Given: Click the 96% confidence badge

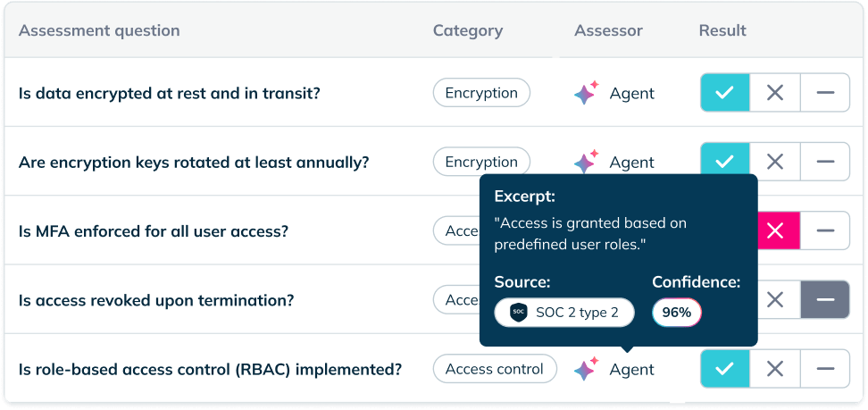Looking at the screenshot, I should pyautogui.click(x=677, y=313).
